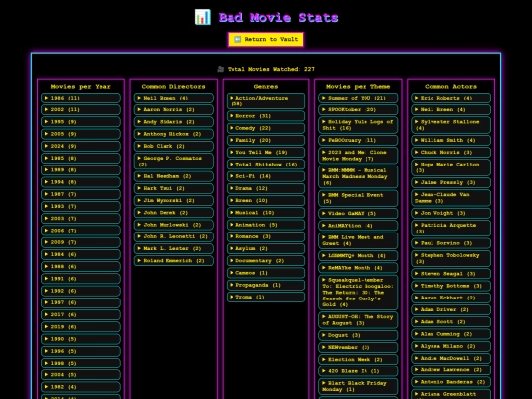
Task: Expand the Drama (12) genre
Action: coord(266,188)
